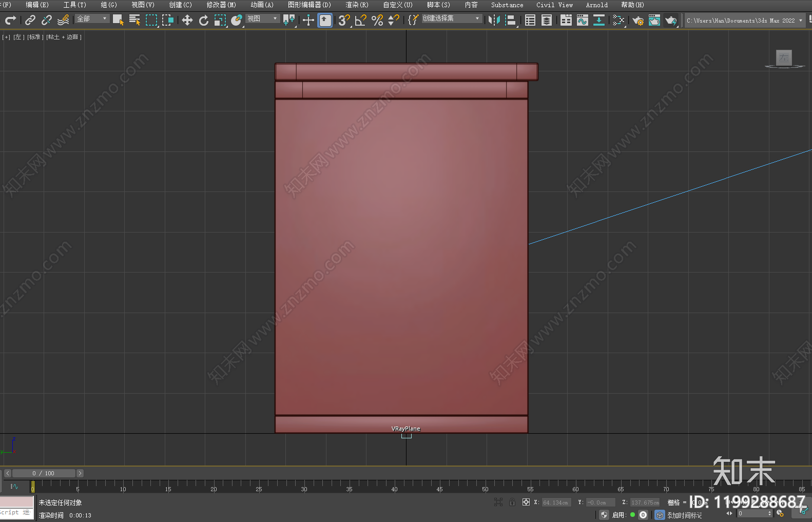Activate the Select and Rotate tool
Viewport: 812px width, 522px height.
204,20
